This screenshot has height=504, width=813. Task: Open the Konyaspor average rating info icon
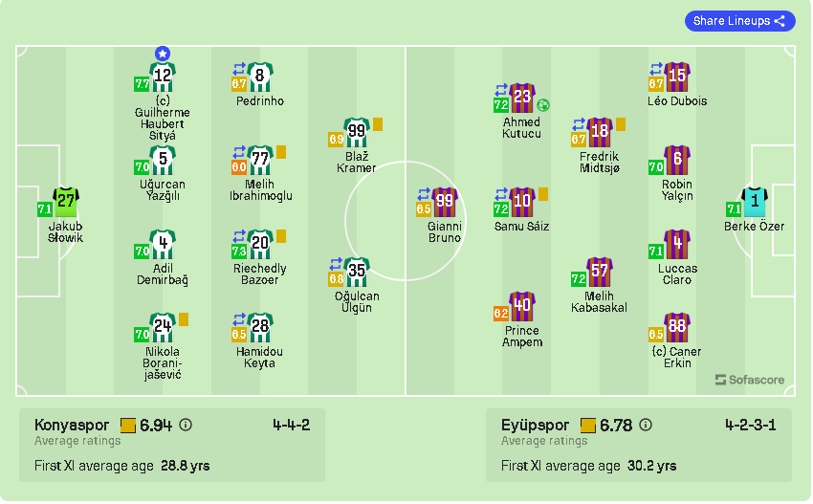[186, 425]
